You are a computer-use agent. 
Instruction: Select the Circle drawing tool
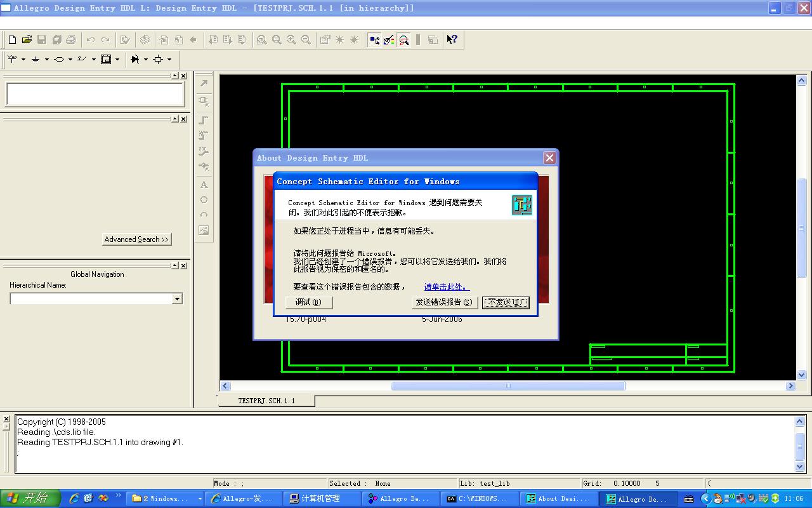[204, 200]
